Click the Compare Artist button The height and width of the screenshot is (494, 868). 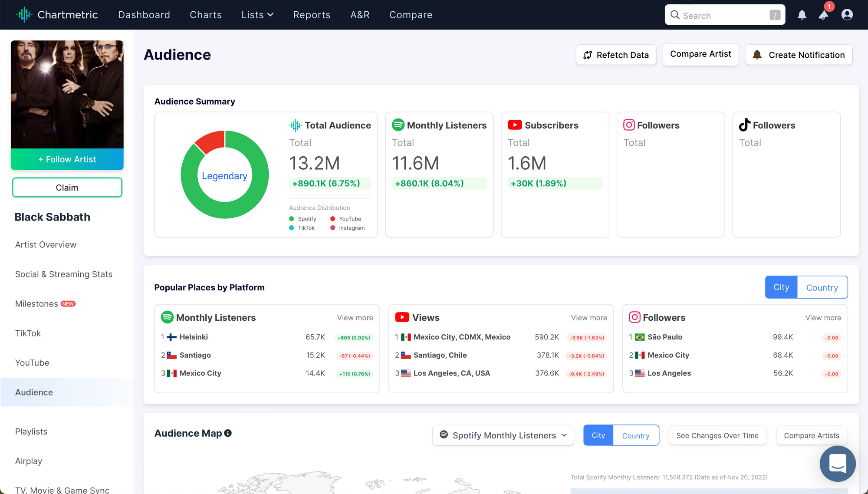(x=700, y=54)
